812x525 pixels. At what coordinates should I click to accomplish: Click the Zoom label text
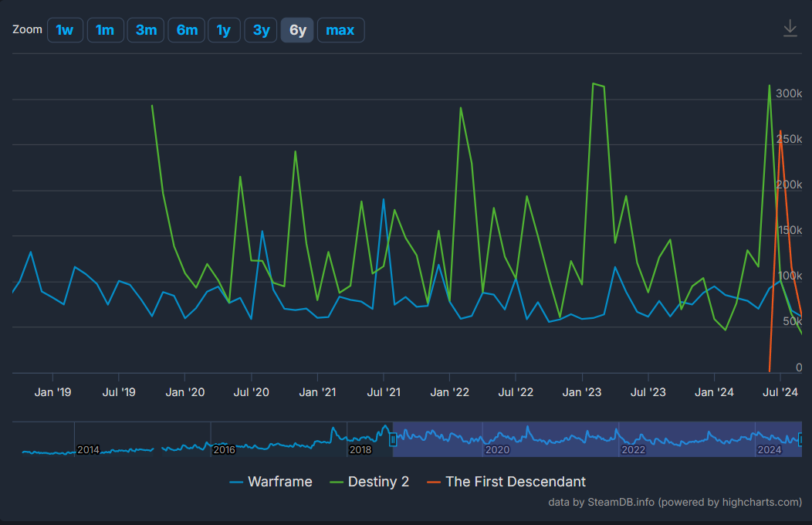(x=28, y=29)
